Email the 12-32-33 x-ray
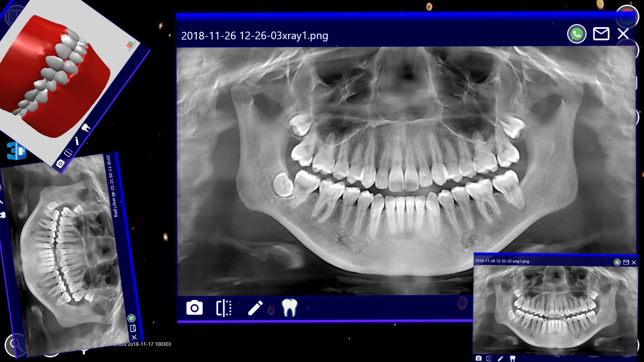644x362 pixels. 626,262
